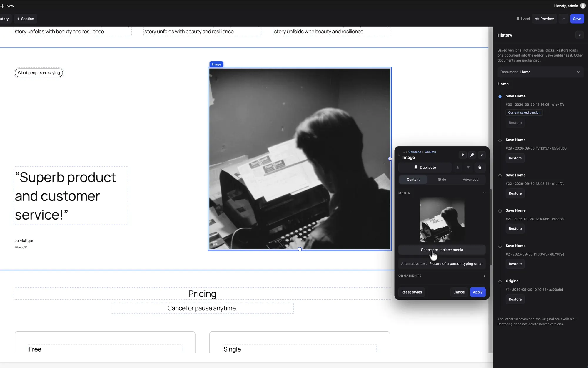Switch to the Style tab
The height and width of the screenshot is (368, 588).
[442, 180]
